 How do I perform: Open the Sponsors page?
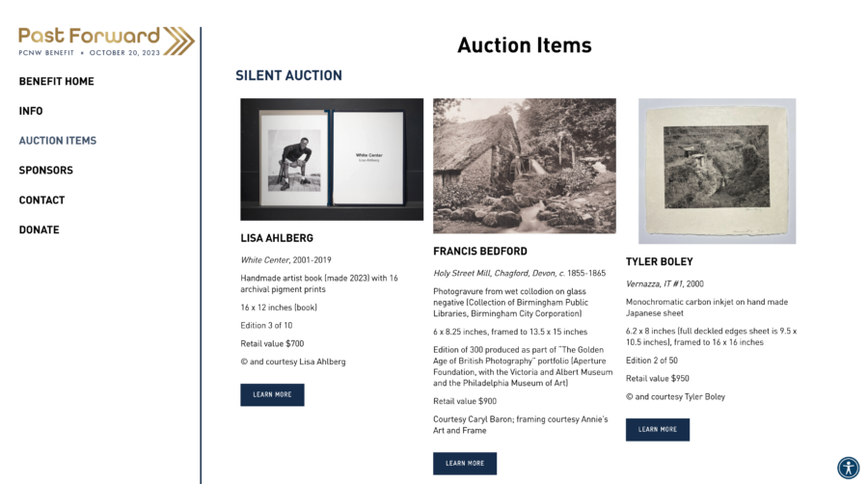coord(46,171)
